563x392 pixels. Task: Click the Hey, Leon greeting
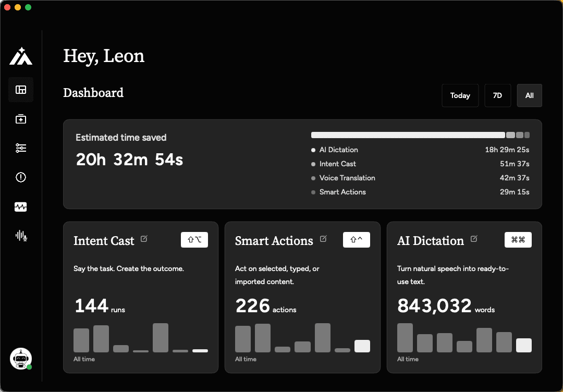click(x=104, y=56)
